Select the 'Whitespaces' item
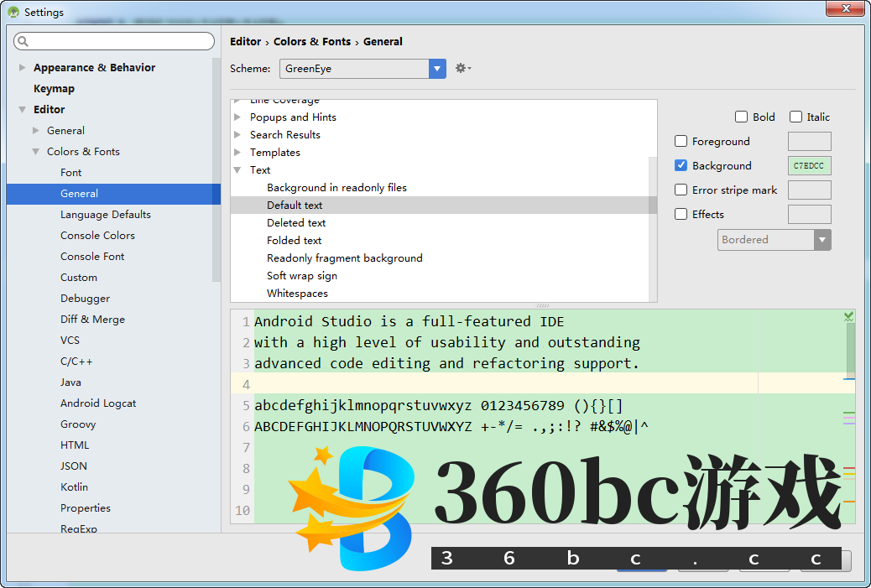871x588 pixels. click(x=297, y=294)
